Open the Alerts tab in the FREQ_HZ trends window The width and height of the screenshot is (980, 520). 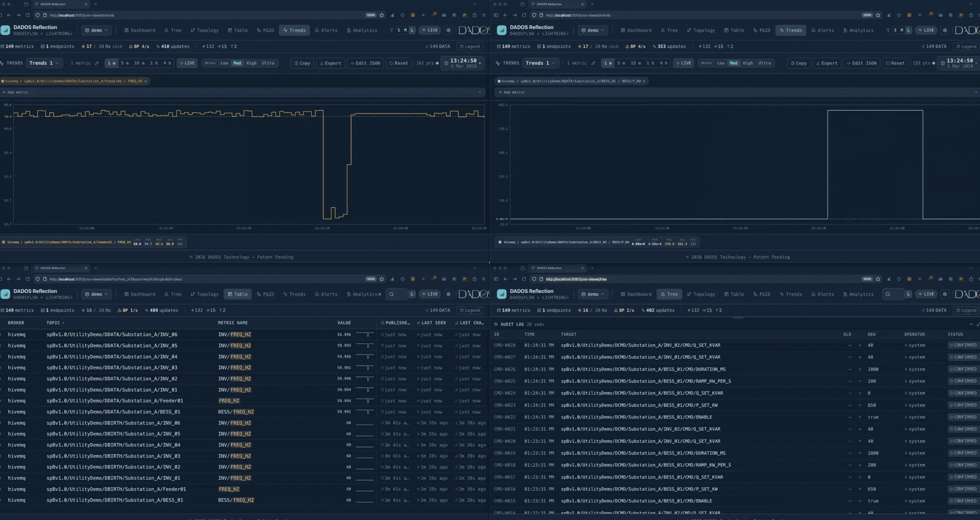[326, 30]
